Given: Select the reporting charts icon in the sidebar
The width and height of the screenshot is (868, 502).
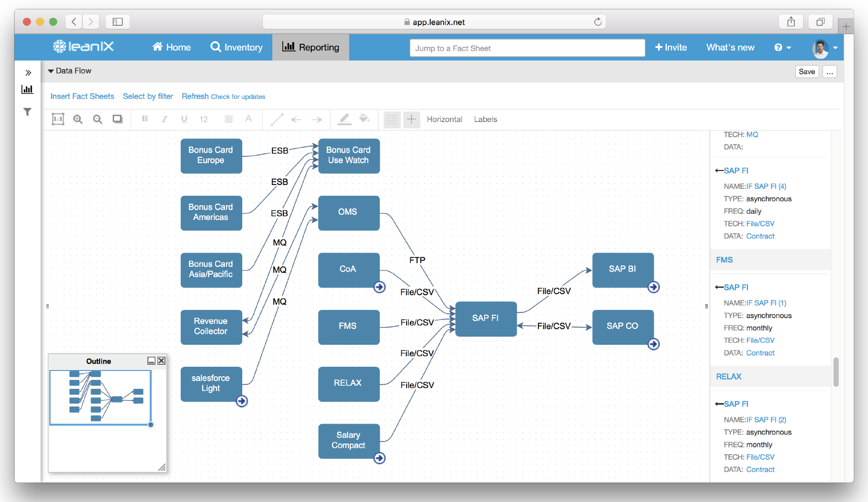Looking at the screenshot, I should click(x=27, y=89).
